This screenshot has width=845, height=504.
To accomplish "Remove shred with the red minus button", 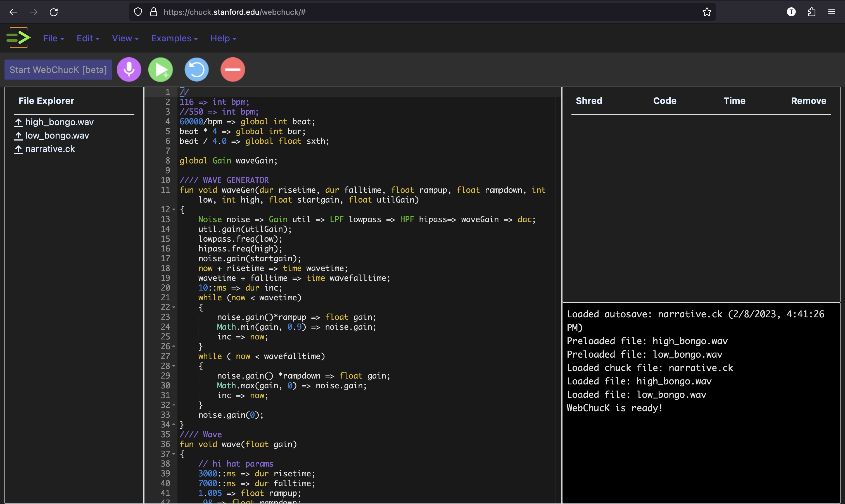I will (x=233, y=70).
